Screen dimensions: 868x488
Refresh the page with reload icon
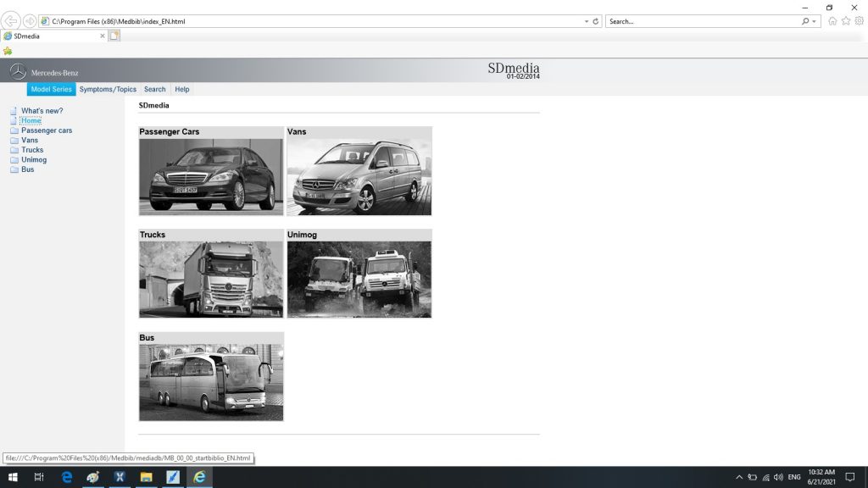(x=596, y=21)
